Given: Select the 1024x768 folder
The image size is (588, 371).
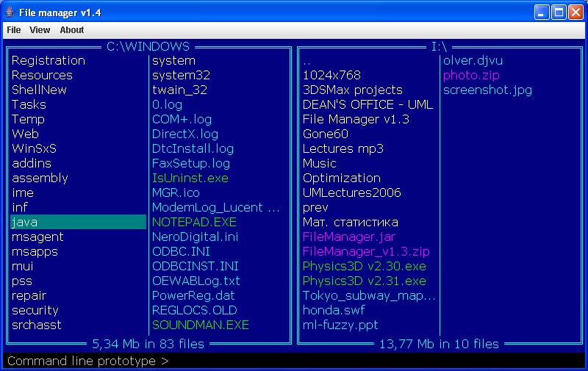Looking at the screenshot, I should [331, 75].
